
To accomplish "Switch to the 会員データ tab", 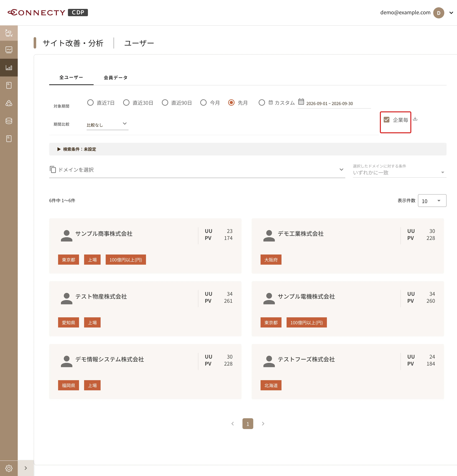I will pyautogui.click(x=116, y=78).
